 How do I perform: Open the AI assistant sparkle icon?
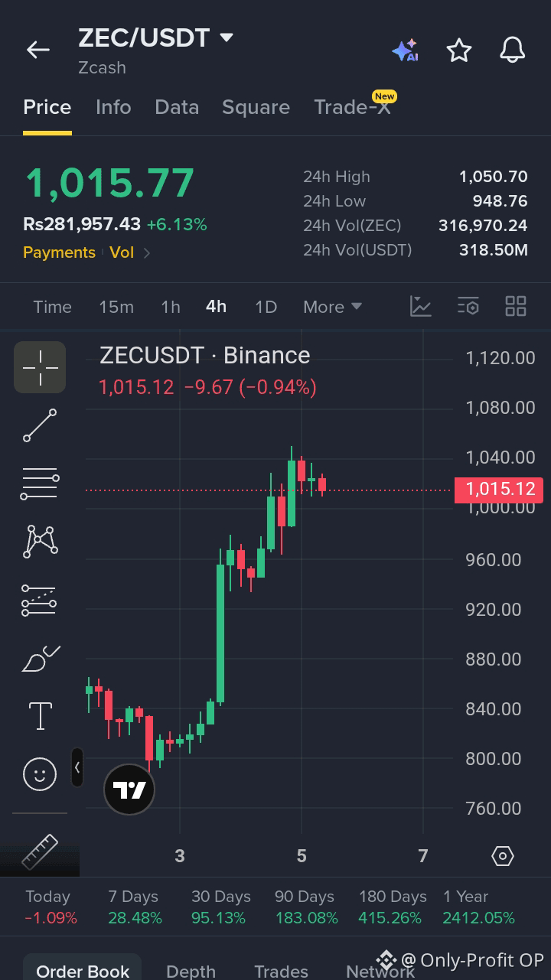tap(405, 50)
